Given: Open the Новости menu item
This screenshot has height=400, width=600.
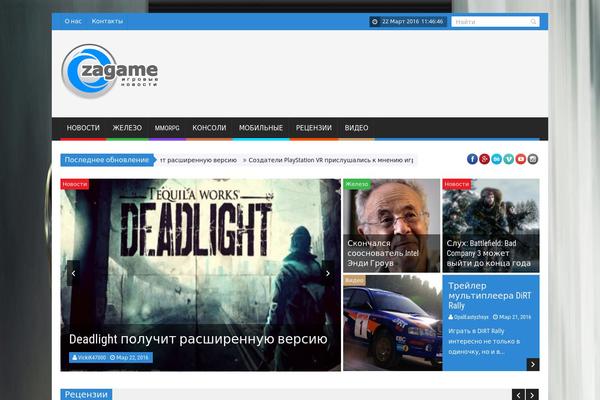Looking at the screenshot, I should (83, 128).
